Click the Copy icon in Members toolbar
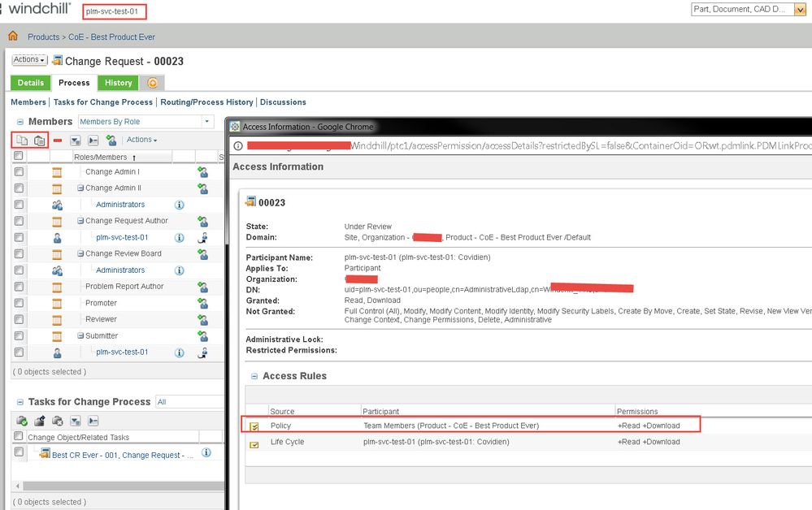 tap(22, 140)
